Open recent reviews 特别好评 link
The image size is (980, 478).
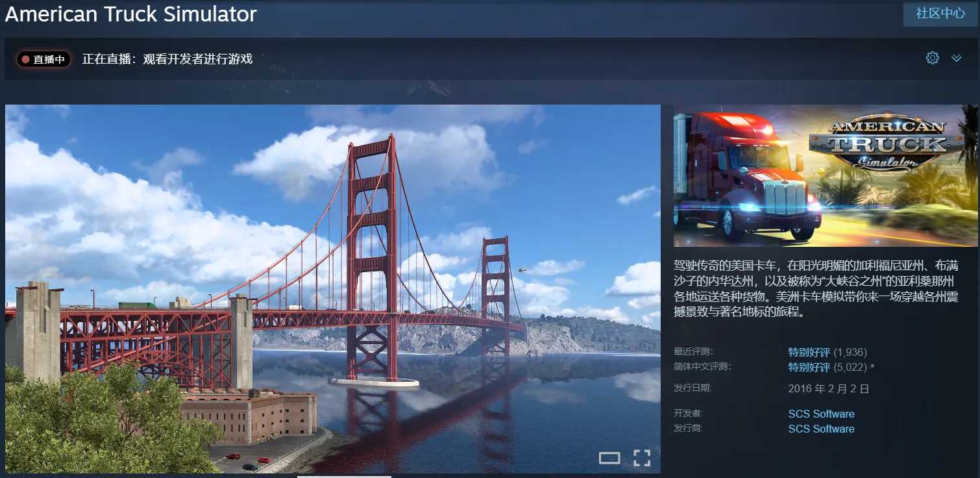pyautogui.click(x=809, y=352)
